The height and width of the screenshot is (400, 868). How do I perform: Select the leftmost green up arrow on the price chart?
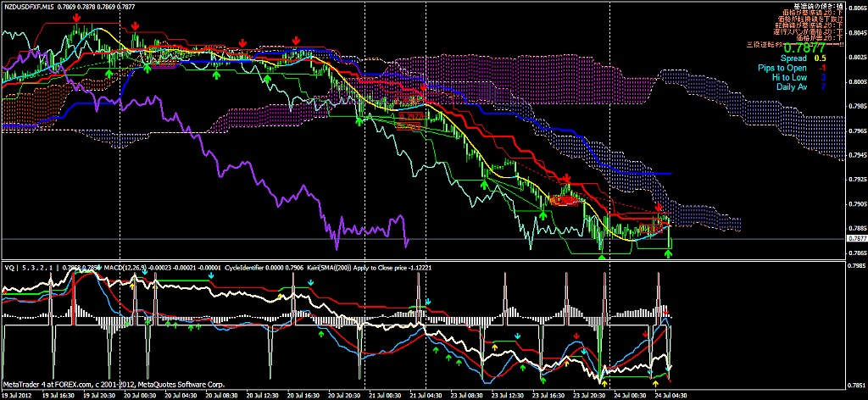point(108,74)
